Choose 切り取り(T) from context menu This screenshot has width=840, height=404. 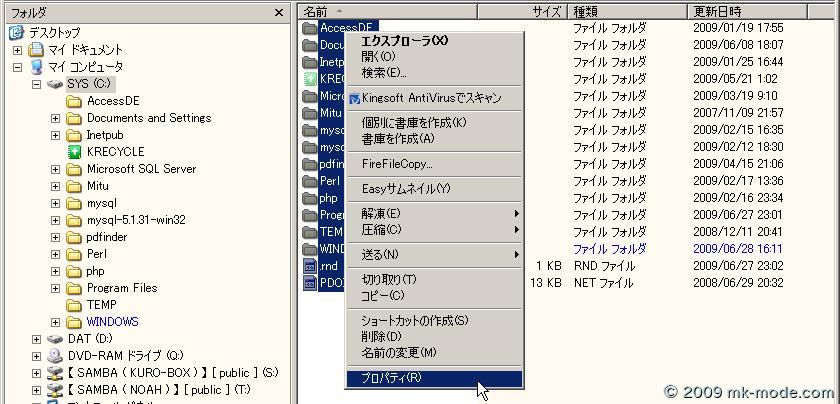tap(434, 280)
